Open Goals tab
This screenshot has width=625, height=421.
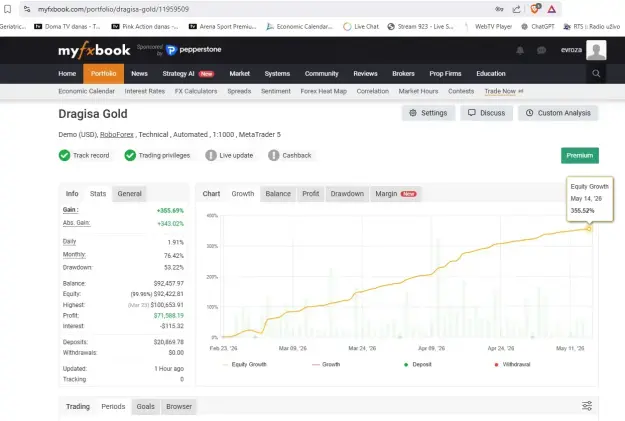[x=145, y=407]
